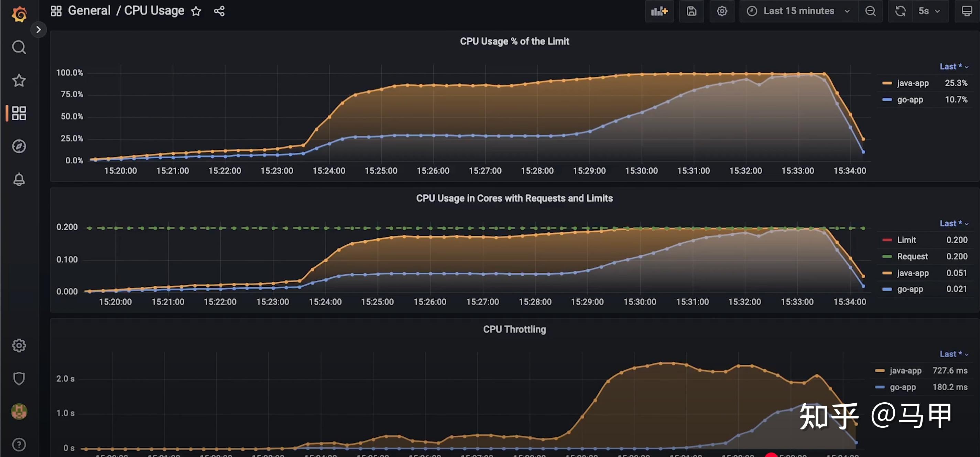Open dashboard settings gear in toolbar
The height and width of the screenshot is (457, 980).
722,11
